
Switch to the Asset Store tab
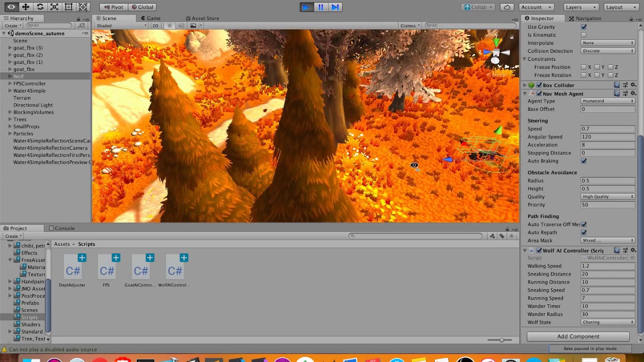tap(202, 19)
